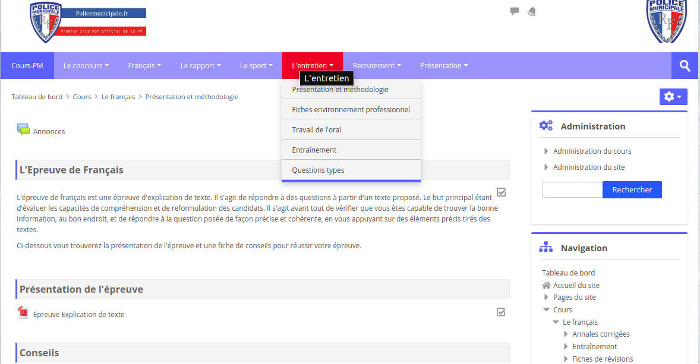Open the Le sport dropdown menu
The height and width of the screenshot is (364, 700).
tap(256, 66)
